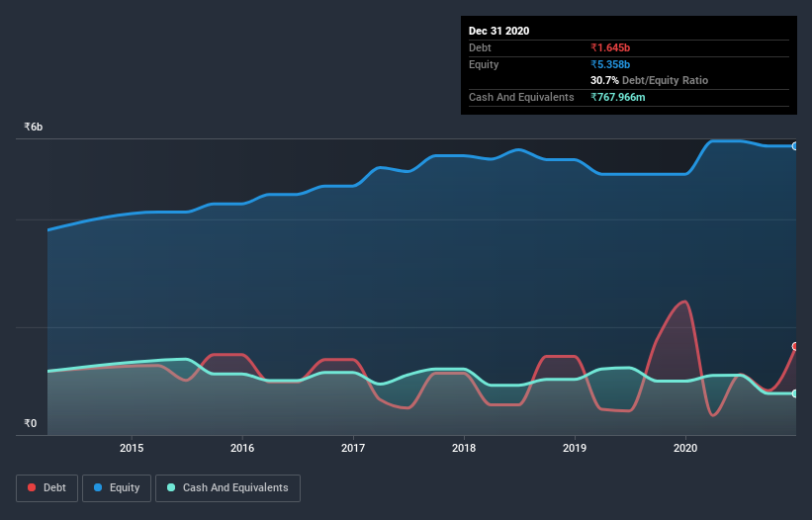Select the Equity endpoint marker on chart

point(795,146)
